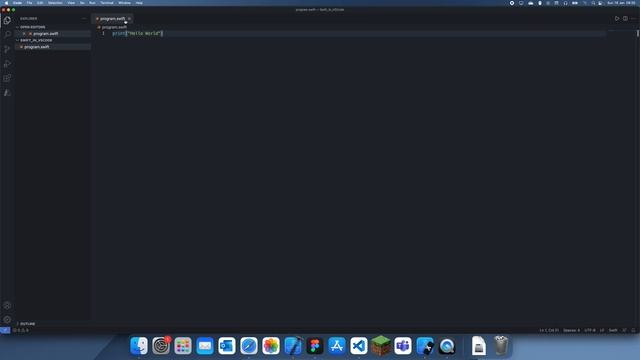Open the Source Control view
The image size is (640, 360).
click(7, 49)
